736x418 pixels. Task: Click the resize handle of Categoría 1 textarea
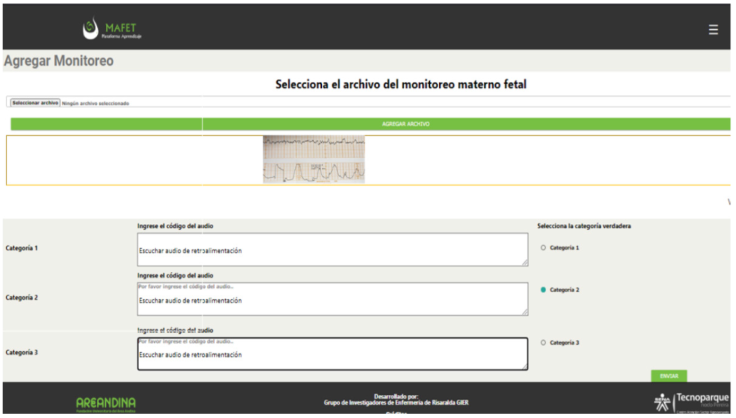[x=524, y=263]
